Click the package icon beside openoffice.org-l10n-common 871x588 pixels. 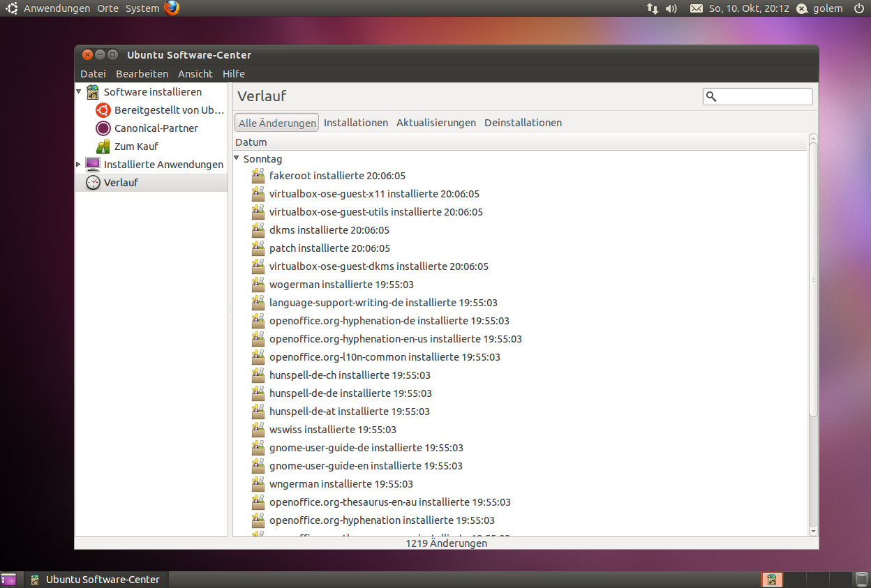[x=258, y=356]
